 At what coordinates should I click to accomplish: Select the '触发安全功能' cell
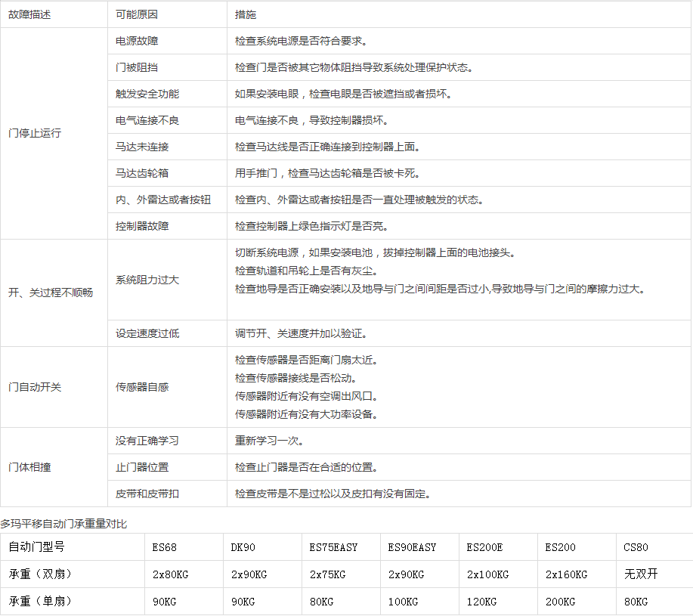tap(147, 94)
